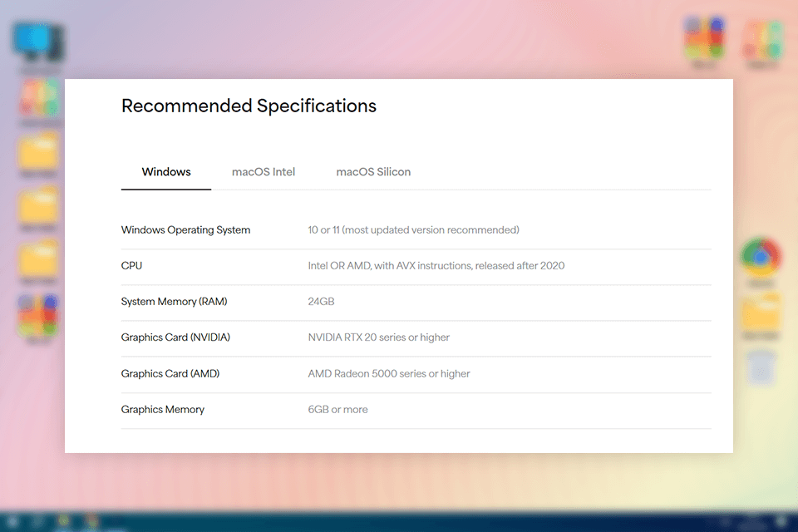Click the Graphics Card (NVIDIA) label

(175, 337)
